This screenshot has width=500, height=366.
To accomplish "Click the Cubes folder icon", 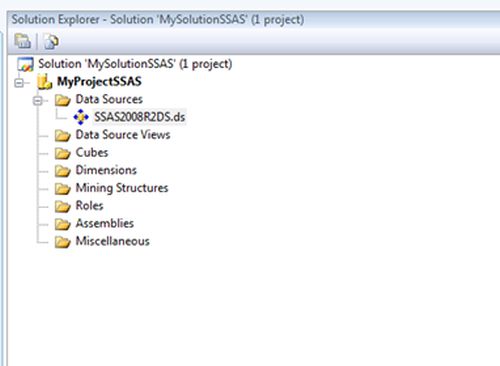I will [x=63, y=153].
